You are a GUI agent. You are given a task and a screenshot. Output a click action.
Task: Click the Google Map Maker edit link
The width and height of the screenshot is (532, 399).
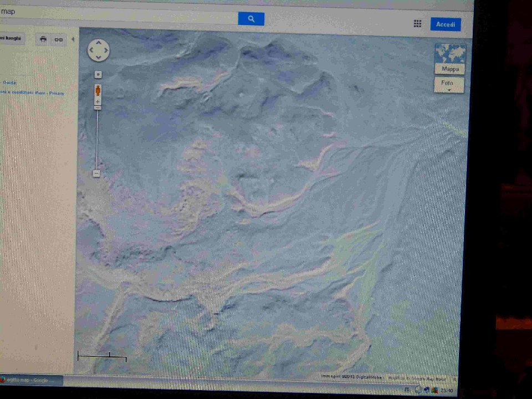[x=417, y=378]
